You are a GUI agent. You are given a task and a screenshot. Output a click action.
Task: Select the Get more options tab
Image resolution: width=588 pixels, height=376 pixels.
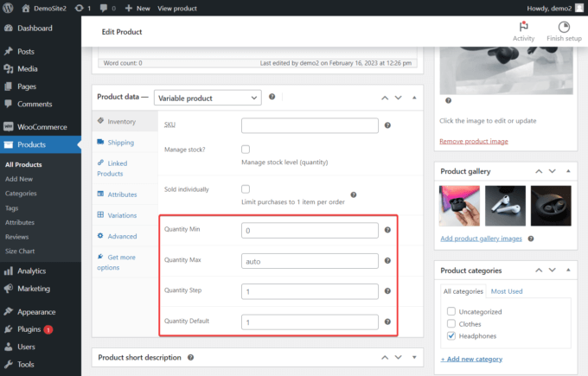pos(125,262)
